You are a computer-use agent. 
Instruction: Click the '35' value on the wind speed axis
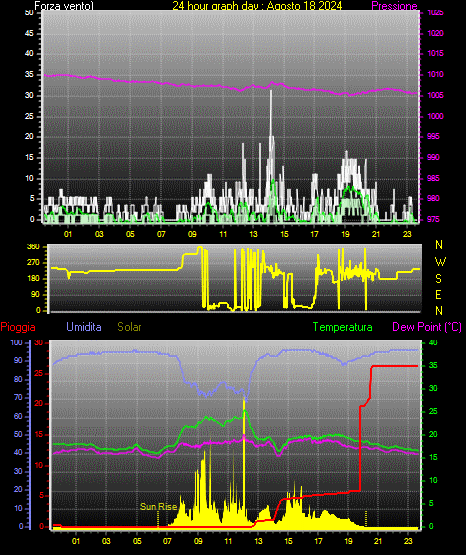[29, 74]
